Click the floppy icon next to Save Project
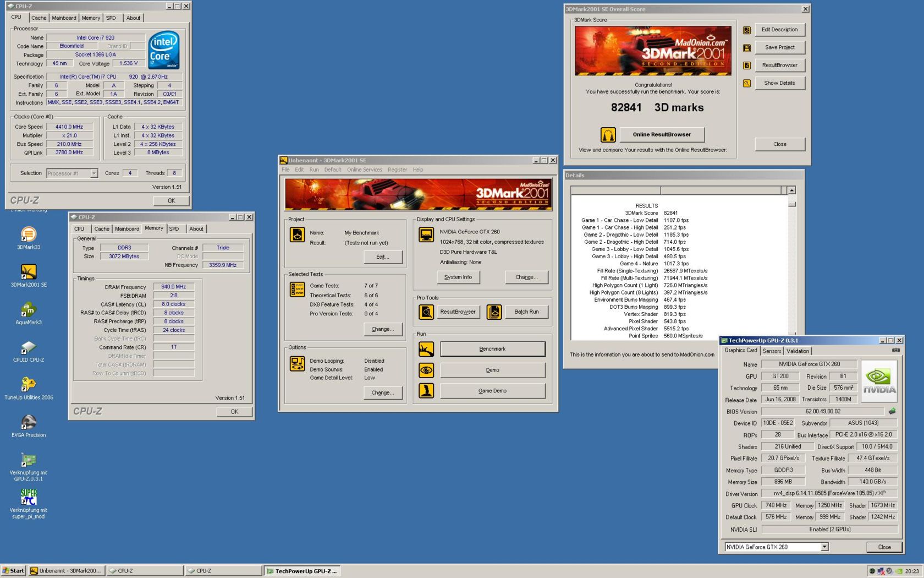Image resolution: width=924 pixels, height=578 pixels. [x=746, y=48]
